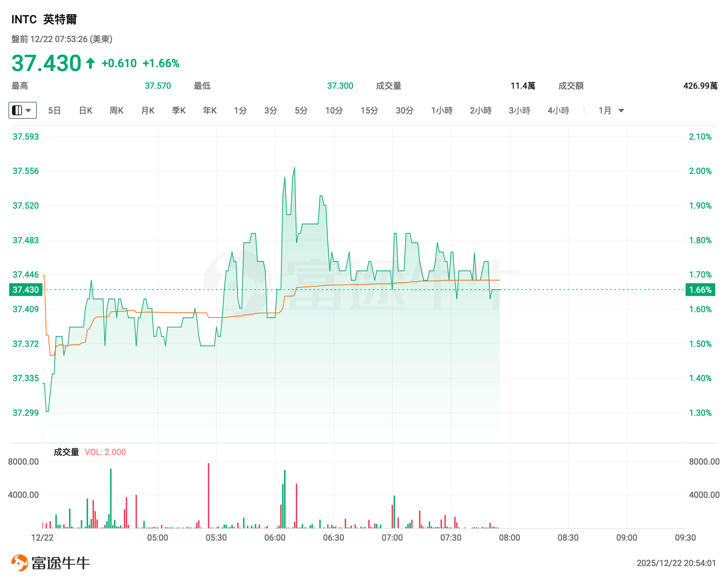The image size is (728, 582).
Task: Choose the 1小時 interval
Action: point(442,111)
